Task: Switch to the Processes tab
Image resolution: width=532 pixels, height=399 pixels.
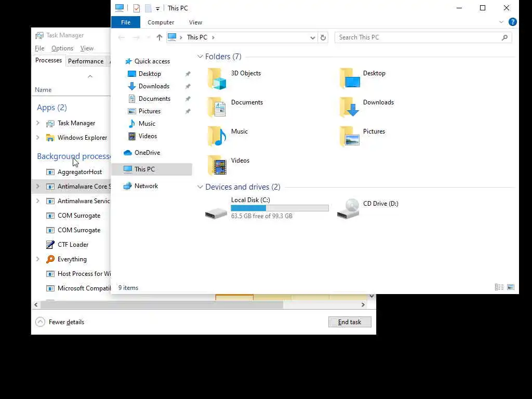Action: [x=48, y=60]
